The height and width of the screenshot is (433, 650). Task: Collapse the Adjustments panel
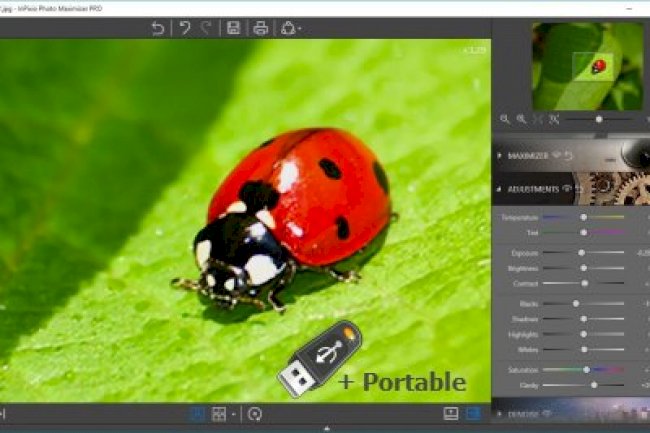click(x=500, y=187)
